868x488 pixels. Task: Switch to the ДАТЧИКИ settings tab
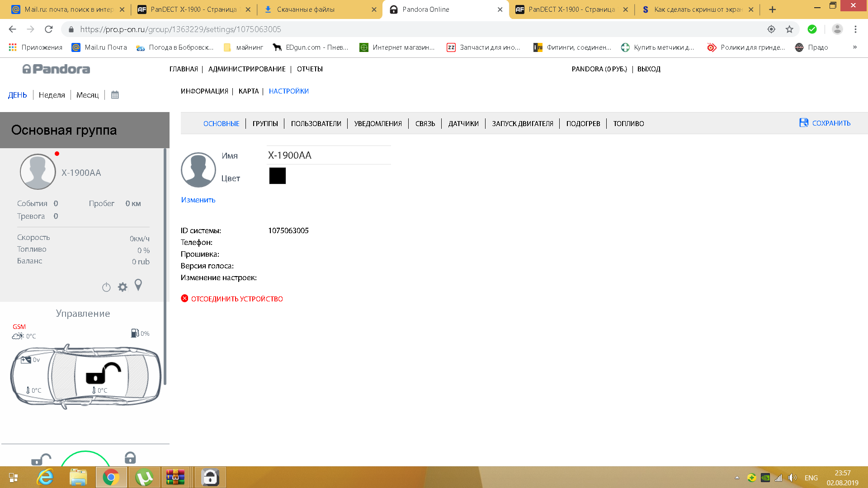[x=463, y=123]
